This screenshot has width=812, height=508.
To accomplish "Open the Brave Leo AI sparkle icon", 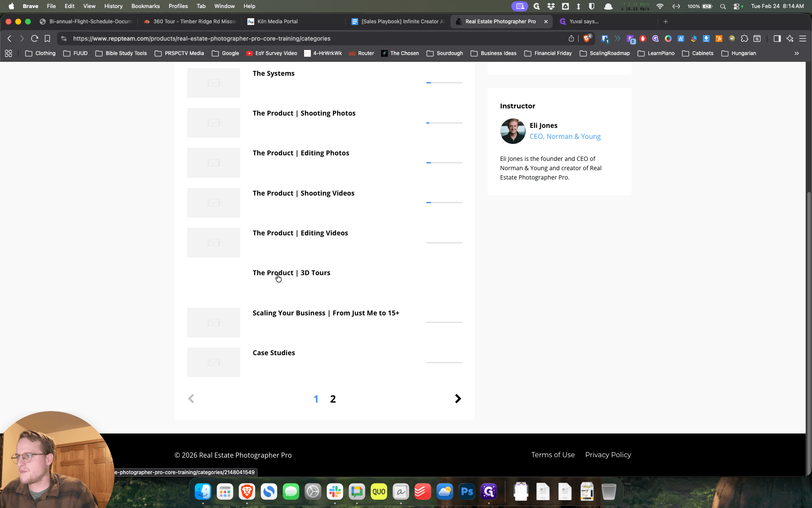I will 790,39.
